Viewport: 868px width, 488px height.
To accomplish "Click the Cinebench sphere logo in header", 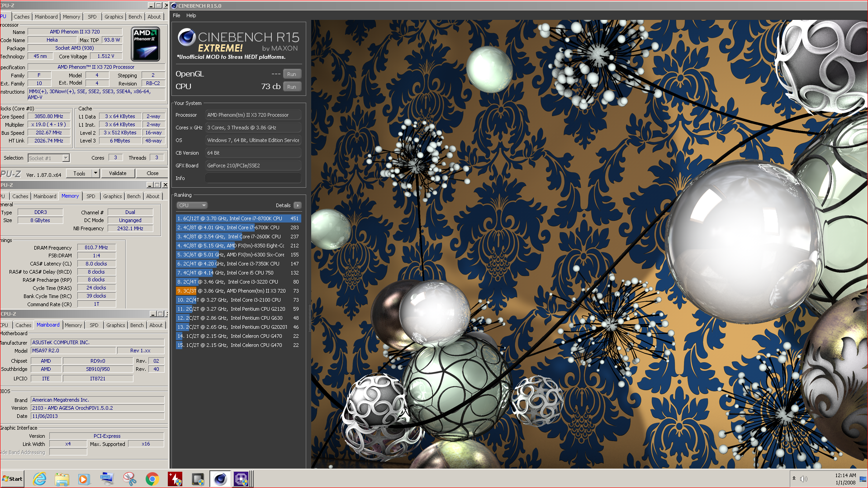I will pyautogui.click(x=186, y=38).
